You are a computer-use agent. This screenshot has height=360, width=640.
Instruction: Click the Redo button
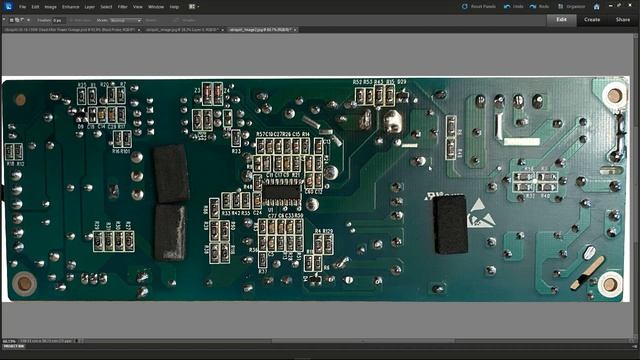click(x=539, y=7)
